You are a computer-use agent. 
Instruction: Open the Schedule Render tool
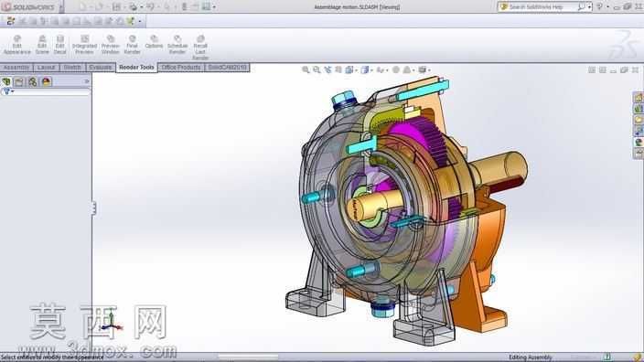pyautogui.click(x=177, y=45)
